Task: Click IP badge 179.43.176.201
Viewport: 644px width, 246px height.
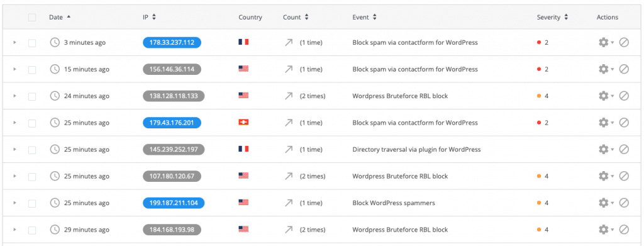Action: pyautogui.click(x=172, y=123)
